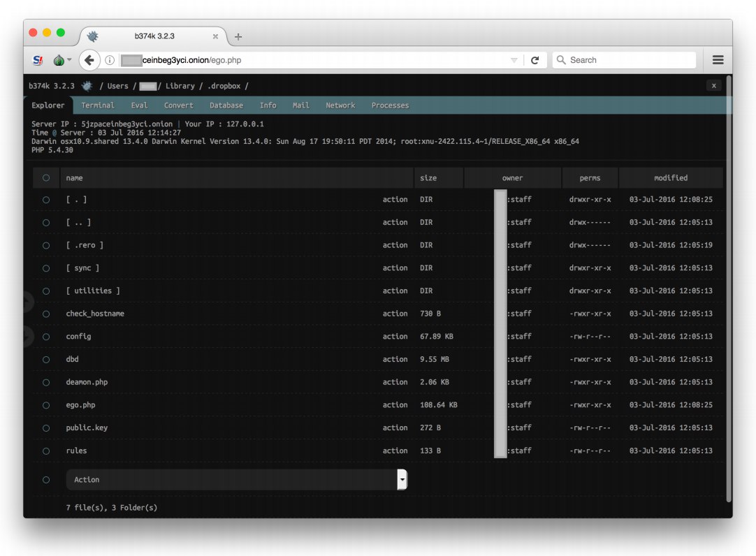Switch to the Database tab
756x556 pixels.
coord(226,105)
